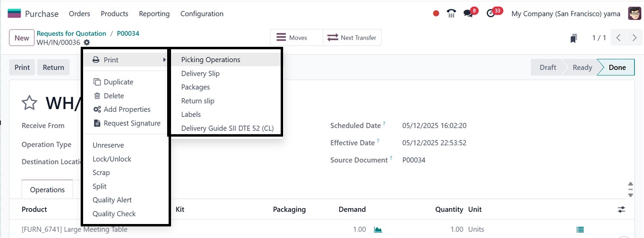Viewport: 644px width, 238px height.
Task: Click the bookmark icon near the pager
Action: [573, 38]
